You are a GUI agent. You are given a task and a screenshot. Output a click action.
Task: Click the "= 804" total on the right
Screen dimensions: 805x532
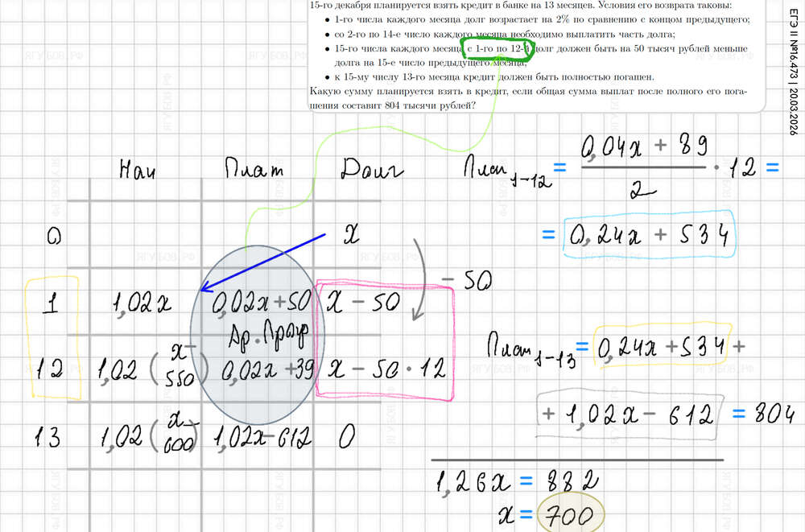(x=759, y=415)
